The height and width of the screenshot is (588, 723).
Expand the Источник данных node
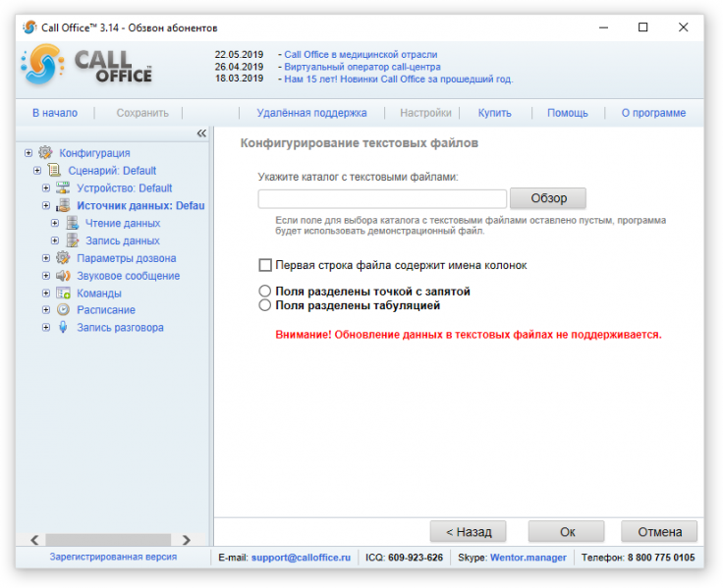point(46,205)
